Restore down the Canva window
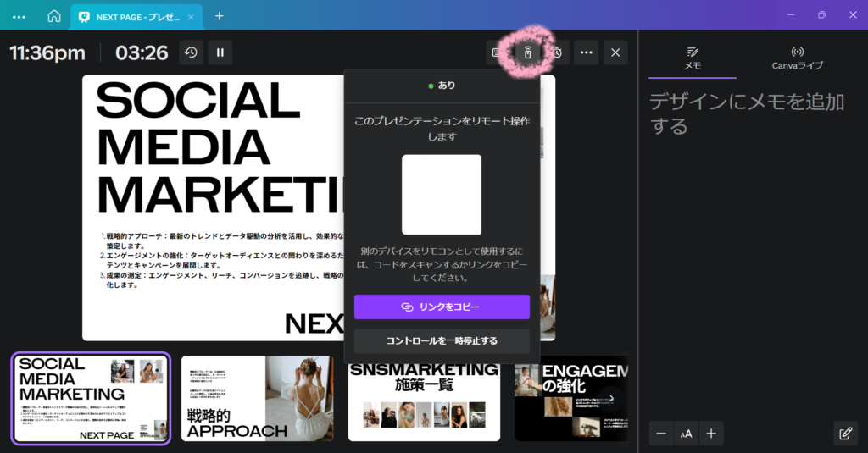868x453 pixels. click(x=822, y=15)
